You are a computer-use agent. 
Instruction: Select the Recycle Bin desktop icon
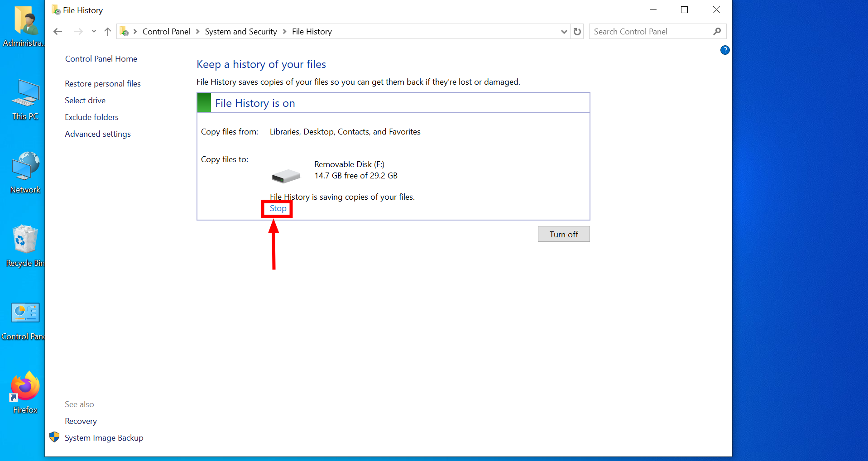click(x=25, y=246)
